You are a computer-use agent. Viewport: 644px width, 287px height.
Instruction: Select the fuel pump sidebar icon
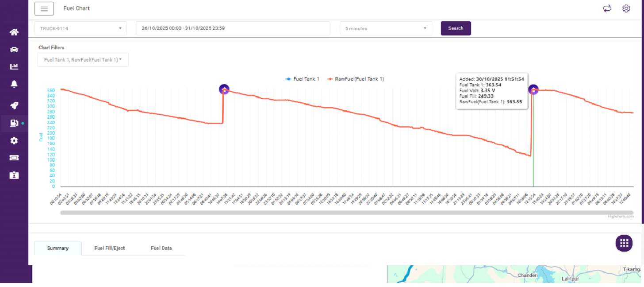tap(14, 123)
